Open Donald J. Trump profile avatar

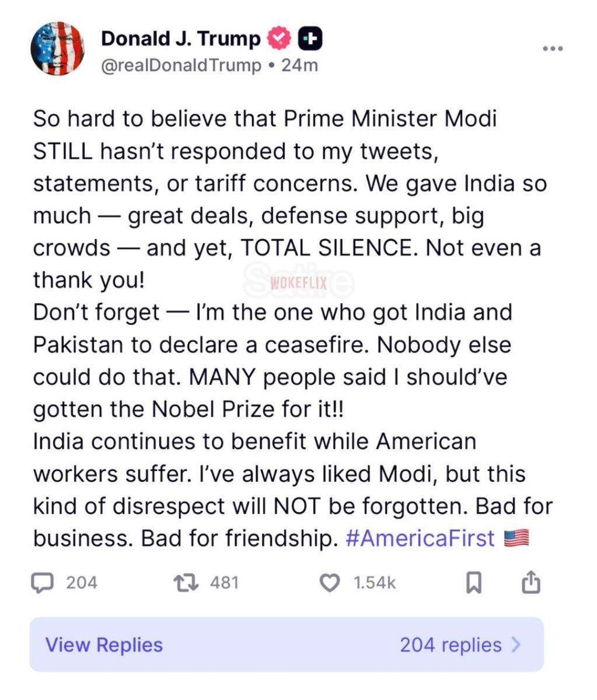click(57, 49)
